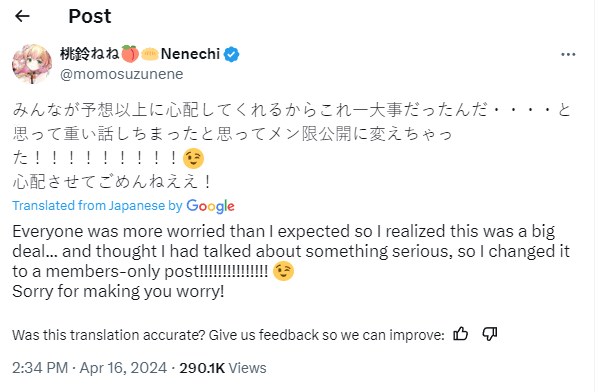The height and width of the screenshot is (392, 599).
Task: View the 290.1K Views count
Action: (223, 368)
